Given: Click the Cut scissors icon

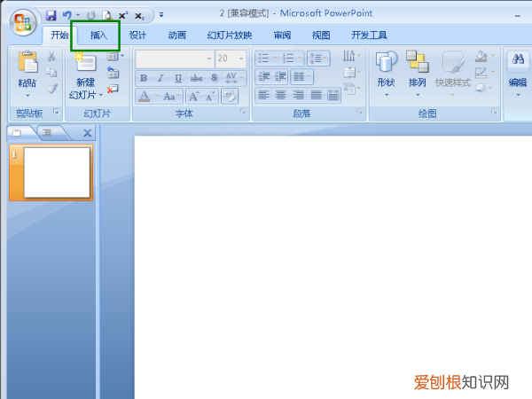Looking at the screenshot, I should 51,57.
